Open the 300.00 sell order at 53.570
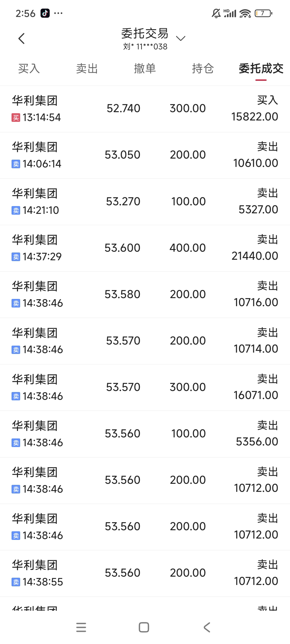Image resolution: width=290 pixels, height=644 pixels. pos(145,387)
